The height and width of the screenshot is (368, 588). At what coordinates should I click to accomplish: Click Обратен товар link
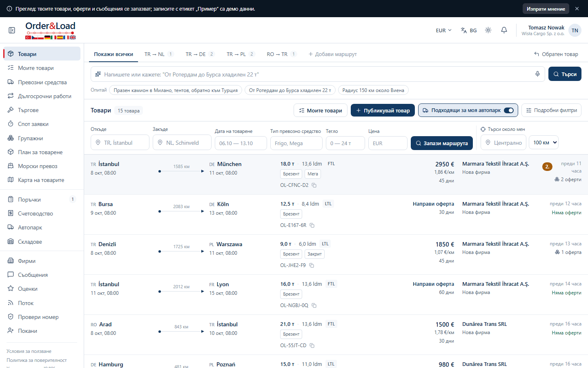[556, 54]
